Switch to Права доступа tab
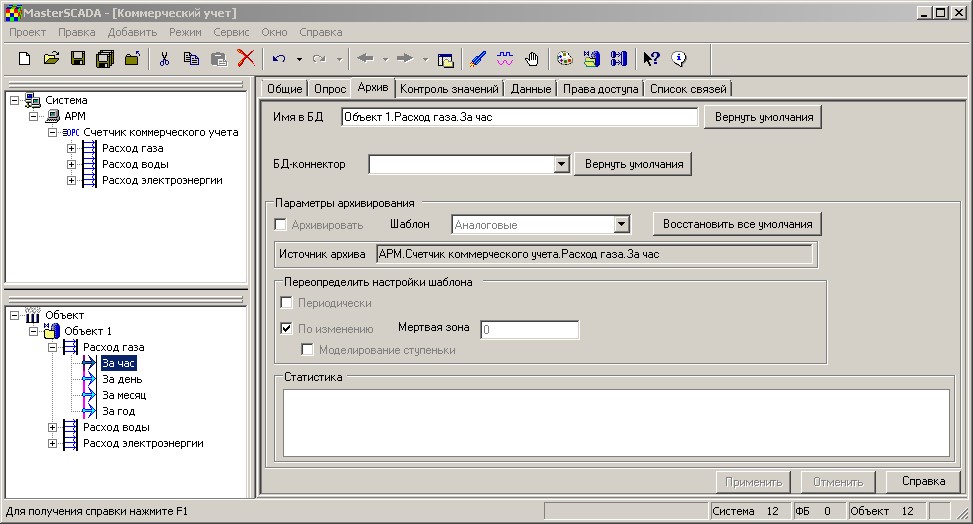This screenshot has height=524, width=973. 601,89
